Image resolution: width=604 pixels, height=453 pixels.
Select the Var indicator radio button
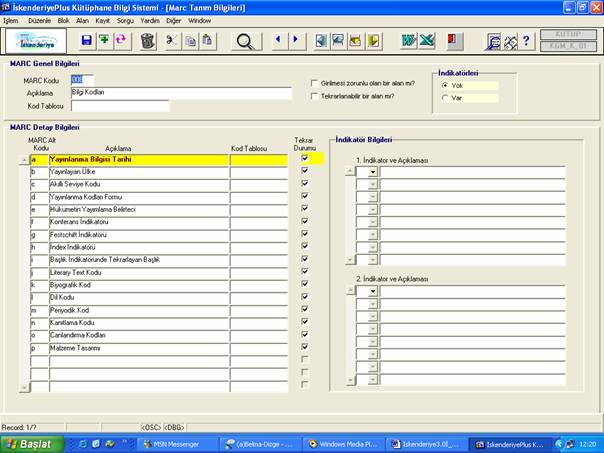point(445,98)
